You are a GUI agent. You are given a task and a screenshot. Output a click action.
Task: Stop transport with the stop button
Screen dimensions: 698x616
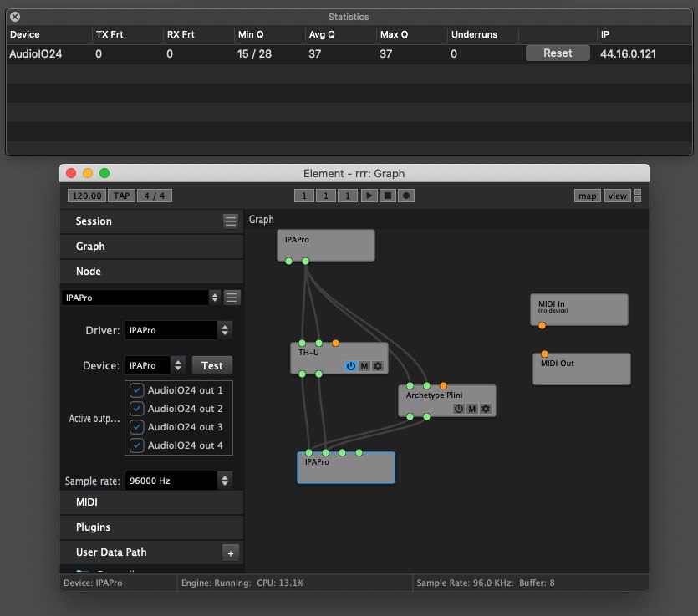click(388, 196)
